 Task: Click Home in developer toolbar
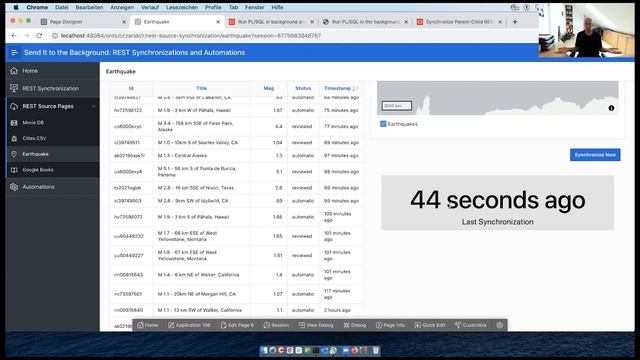click(148, 325)
